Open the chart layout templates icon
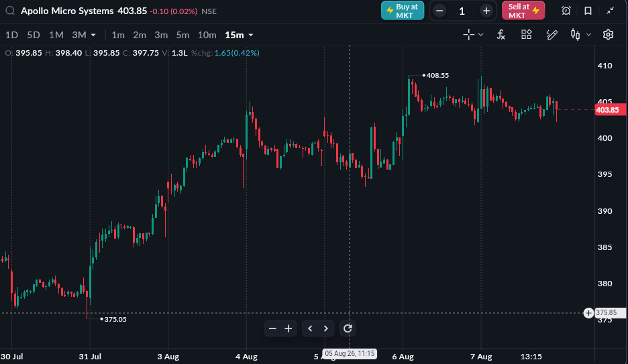The height and width of the screenshot is (364, 628). tap(526, 35)
